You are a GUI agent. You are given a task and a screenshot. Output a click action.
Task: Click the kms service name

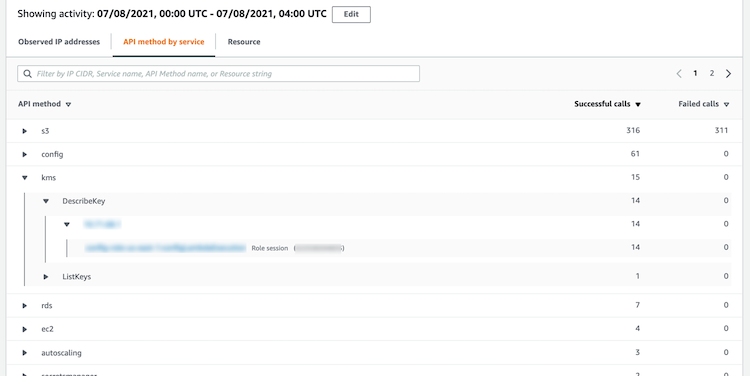point(48,177)
